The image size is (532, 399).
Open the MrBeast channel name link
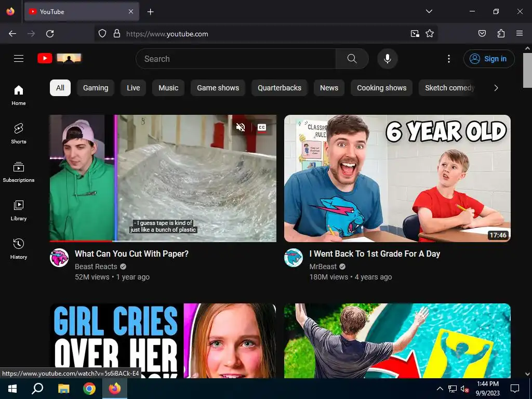coord(323,267)
